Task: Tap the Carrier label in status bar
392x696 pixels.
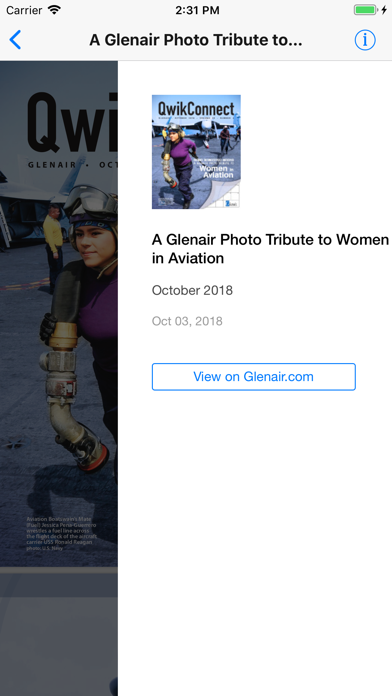Action: coord(24,10)
